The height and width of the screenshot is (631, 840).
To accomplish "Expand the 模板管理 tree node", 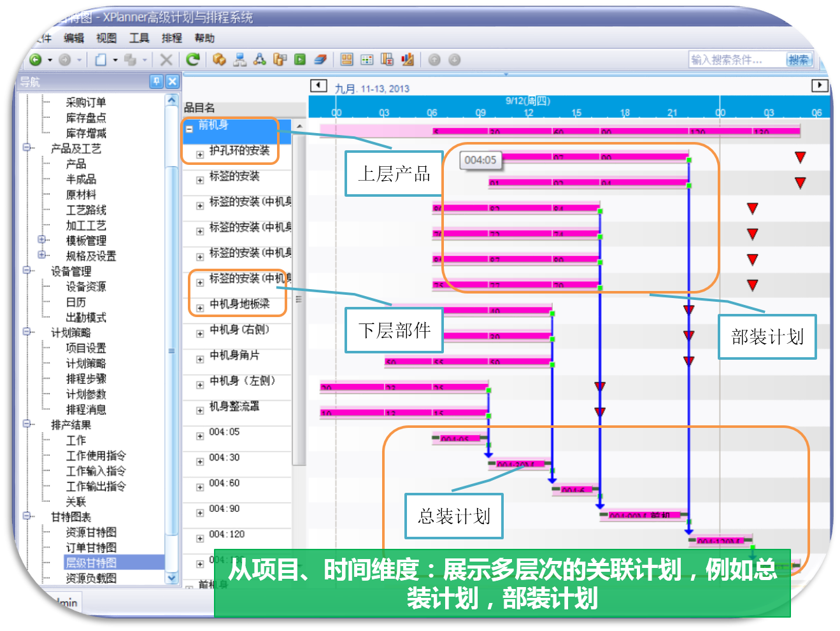I will tap(42, 239).
